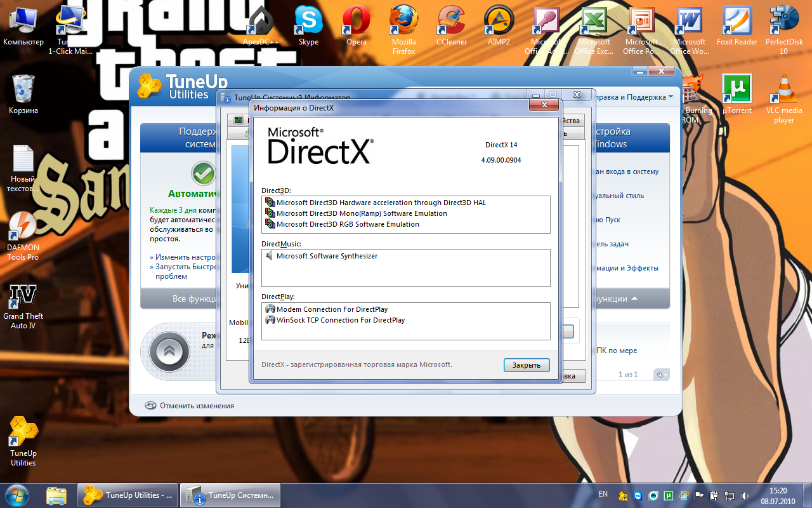This screenshot has width=812, height=508.
Task: Click EN language indicator in taskbar
Action: pos(603,494)
